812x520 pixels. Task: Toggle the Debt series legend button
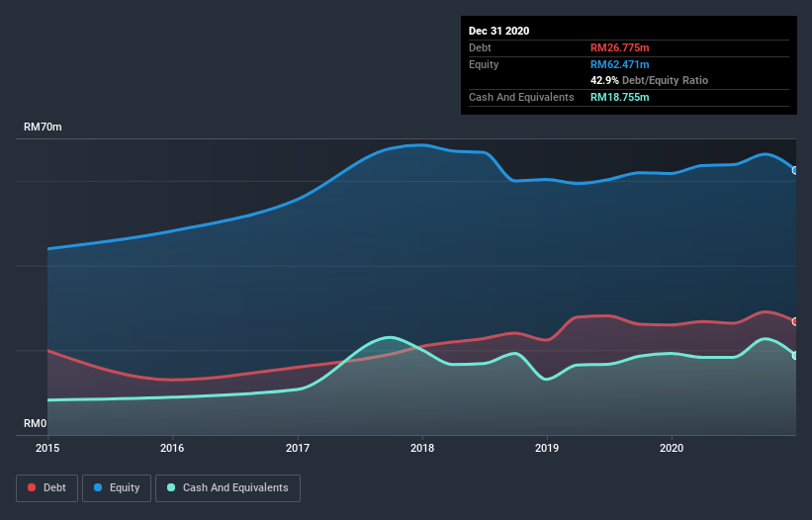(46, 488)
